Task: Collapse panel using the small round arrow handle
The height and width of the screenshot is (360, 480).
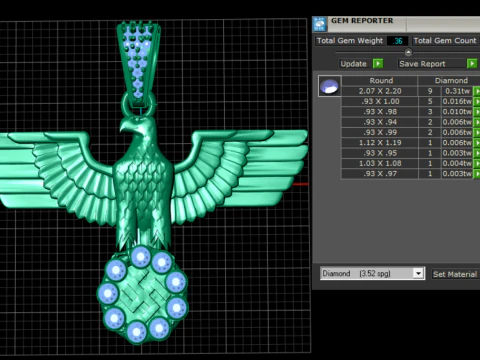Action: coord(408,52)
